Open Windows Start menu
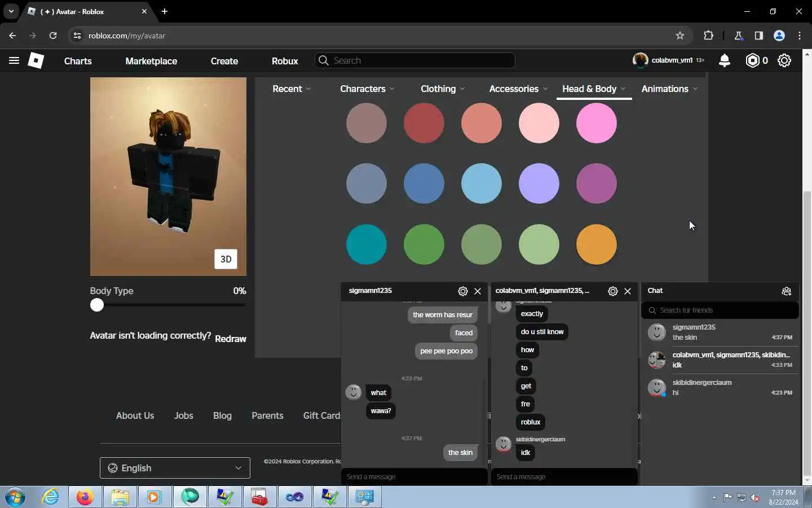Screen dimensions: 812x508 (15, 497)
